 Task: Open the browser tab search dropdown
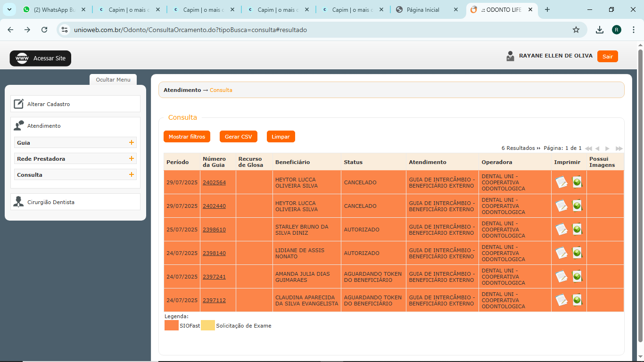click(9, 9)
